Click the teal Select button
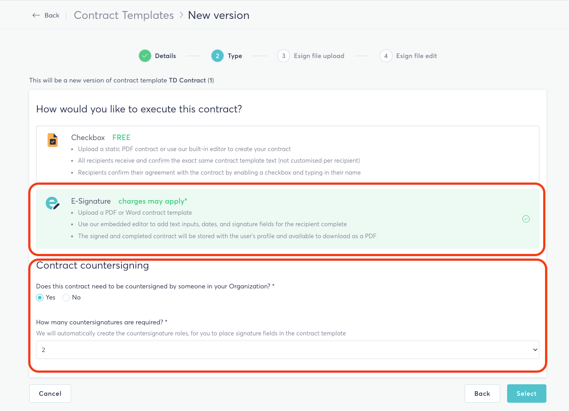 (527, 394)
